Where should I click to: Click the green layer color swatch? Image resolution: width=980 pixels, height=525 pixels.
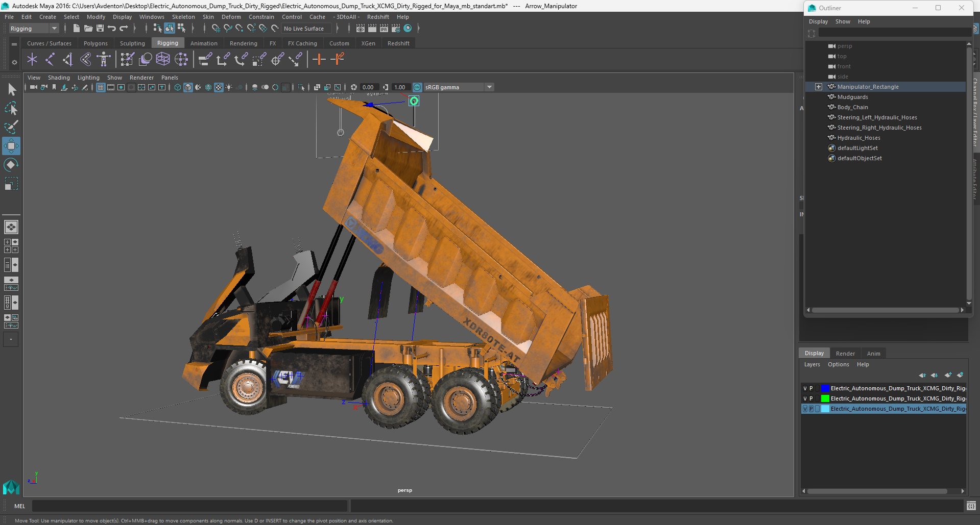tap(825, 399)
